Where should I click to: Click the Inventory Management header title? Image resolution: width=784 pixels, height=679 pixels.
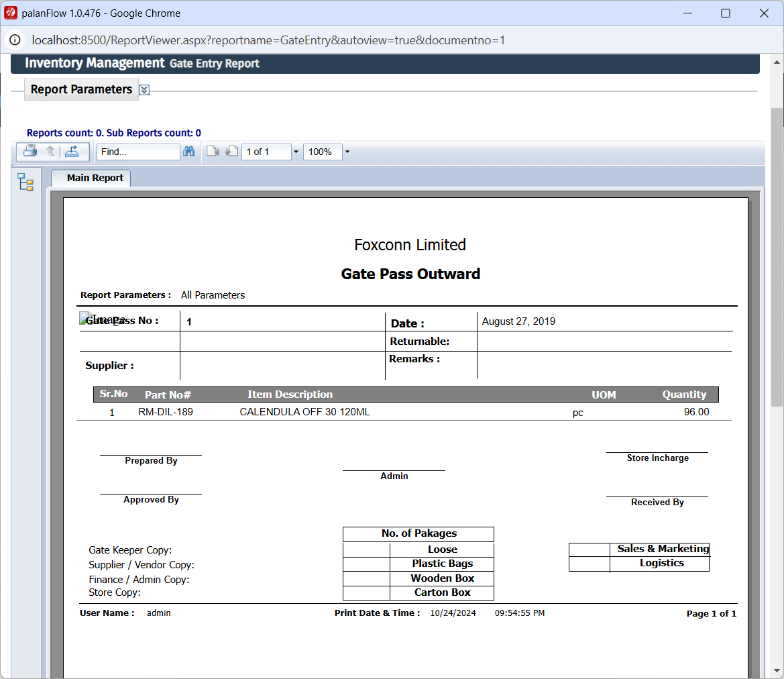click(x=95, y=63)
